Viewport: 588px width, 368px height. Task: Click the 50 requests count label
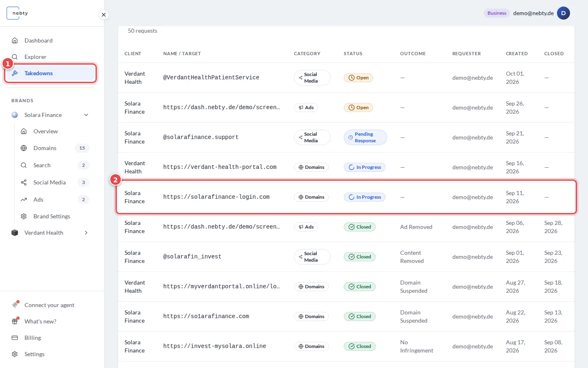[x=143, y=31]
